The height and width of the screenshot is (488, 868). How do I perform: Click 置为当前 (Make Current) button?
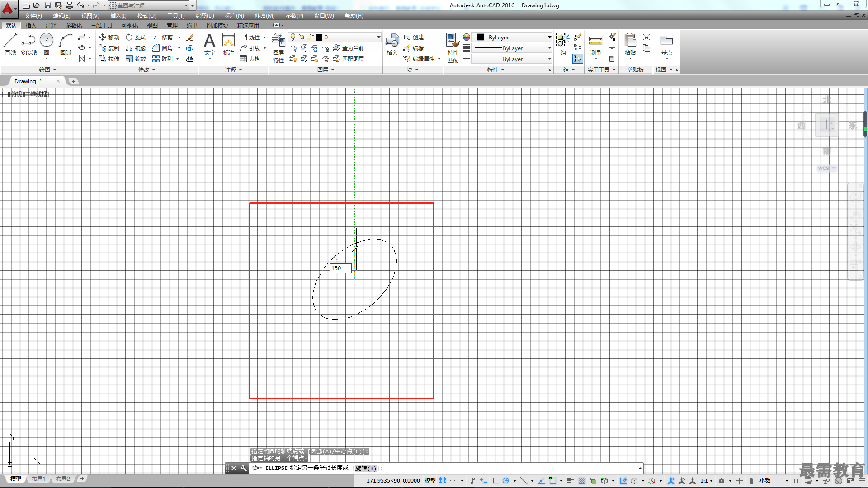[349, 48]
